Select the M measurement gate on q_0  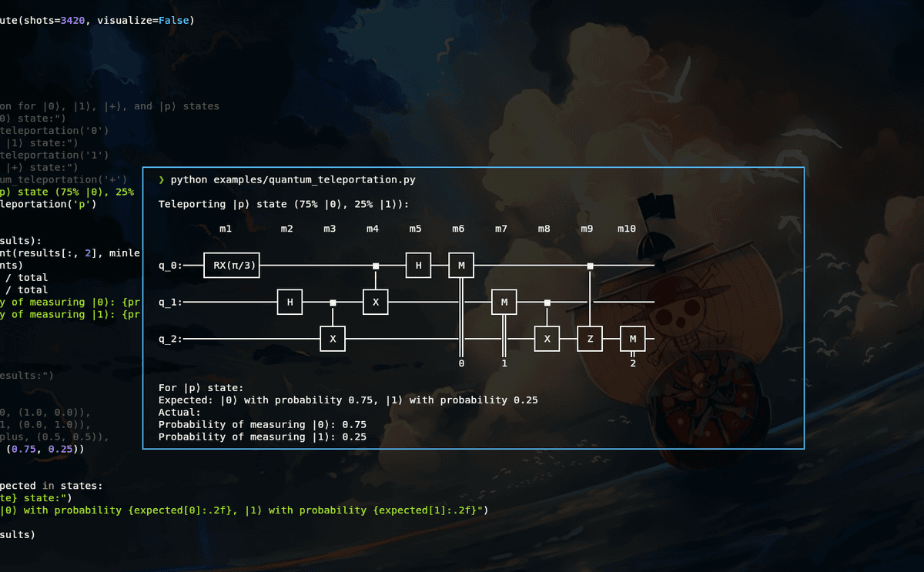(461, 266)
